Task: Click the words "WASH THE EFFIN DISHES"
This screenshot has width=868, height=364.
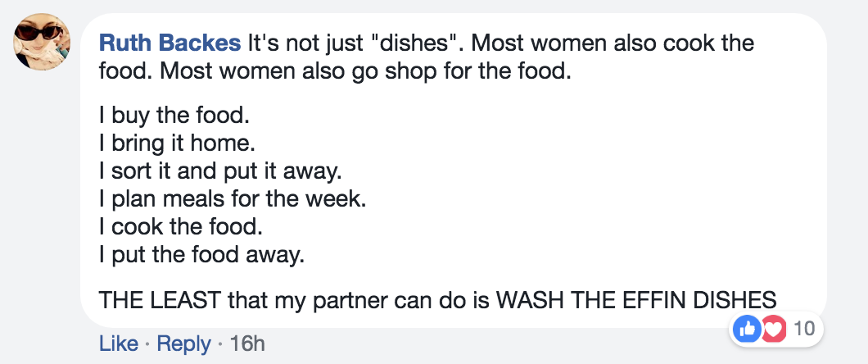Action: pyautogui.click(x=636, y=300)
